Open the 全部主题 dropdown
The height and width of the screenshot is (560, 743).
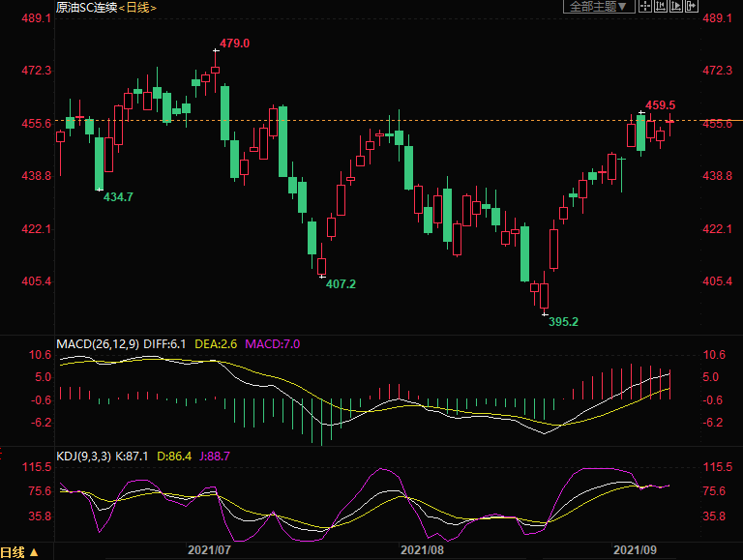point(598,6)
